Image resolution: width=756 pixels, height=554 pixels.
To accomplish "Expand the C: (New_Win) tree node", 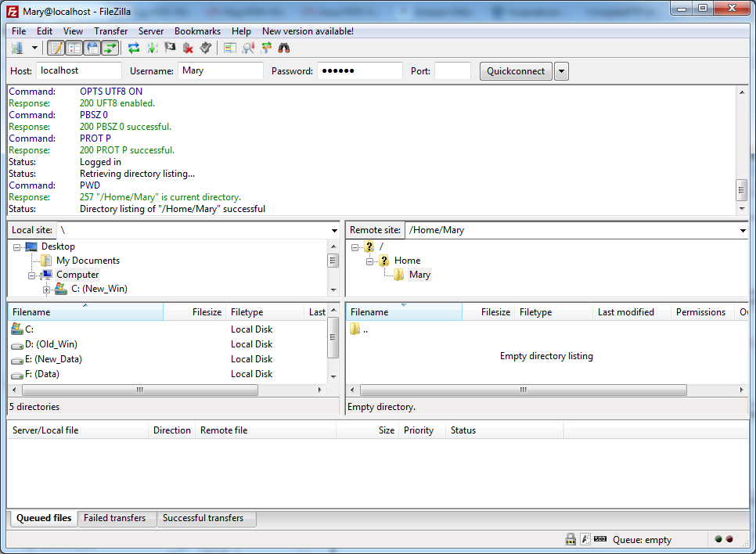I will [47, 290].
